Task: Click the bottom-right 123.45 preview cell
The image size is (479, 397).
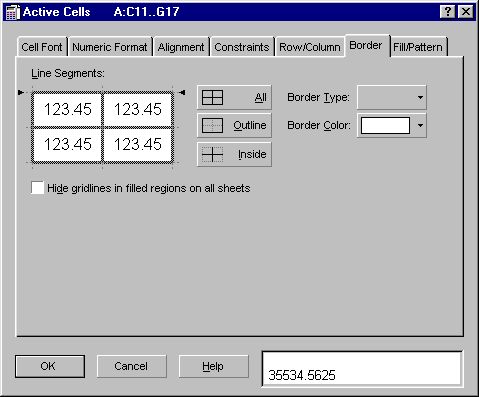Action: point(138,144)
